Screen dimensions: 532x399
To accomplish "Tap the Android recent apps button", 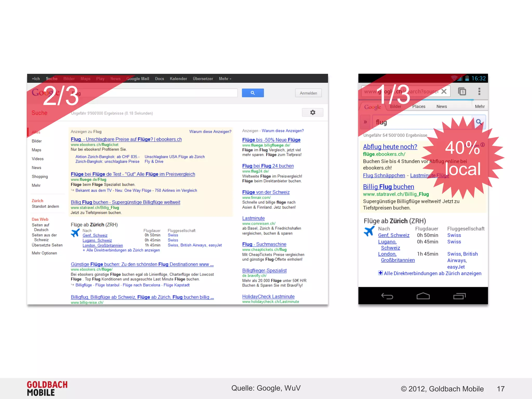I will [459, 296].
